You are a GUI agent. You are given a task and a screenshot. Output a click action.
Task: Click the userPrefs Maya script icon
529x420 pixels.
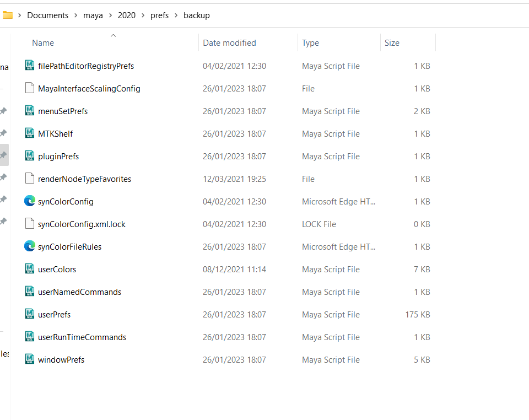point(30,314)
